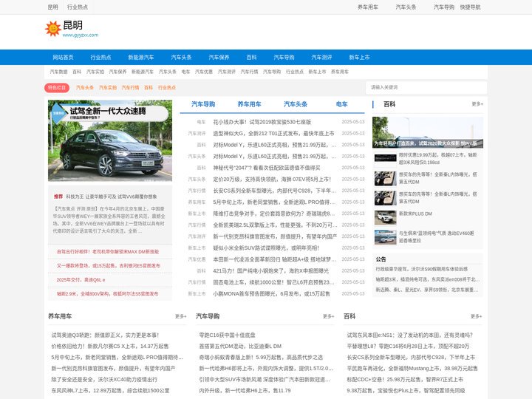
Task: Open 标配CDC+空悬！25.98万元起售
Action: (x=405, y=379)
